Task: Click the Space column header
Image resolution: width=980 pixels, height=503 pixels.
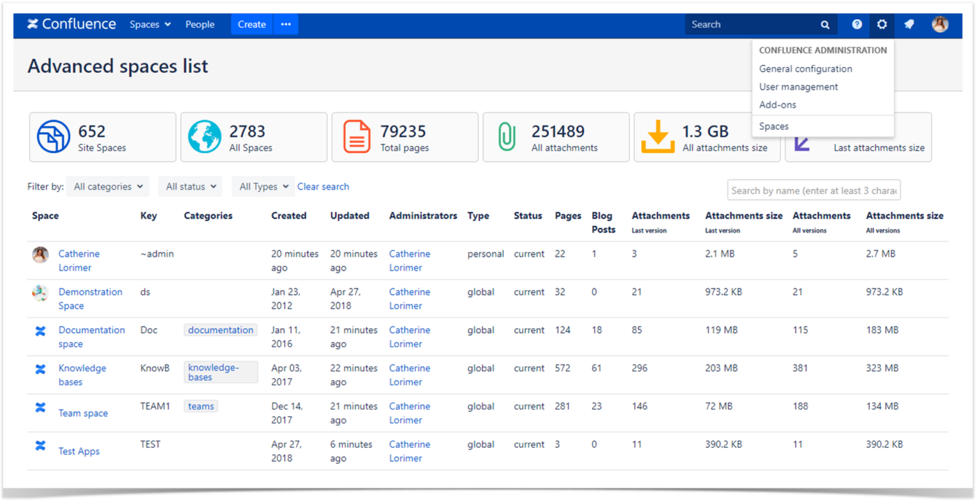Action: click(45, 216)
